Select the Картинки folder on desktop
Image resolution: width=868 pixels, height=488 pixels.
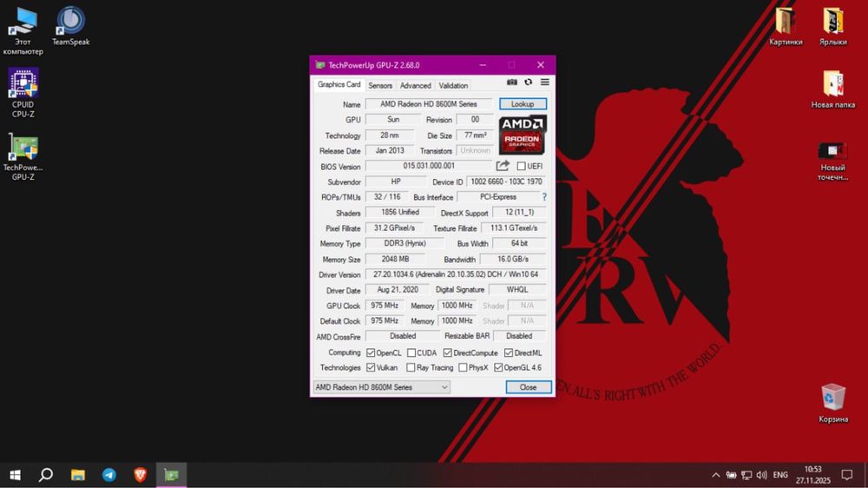click(x=785, y=26)
